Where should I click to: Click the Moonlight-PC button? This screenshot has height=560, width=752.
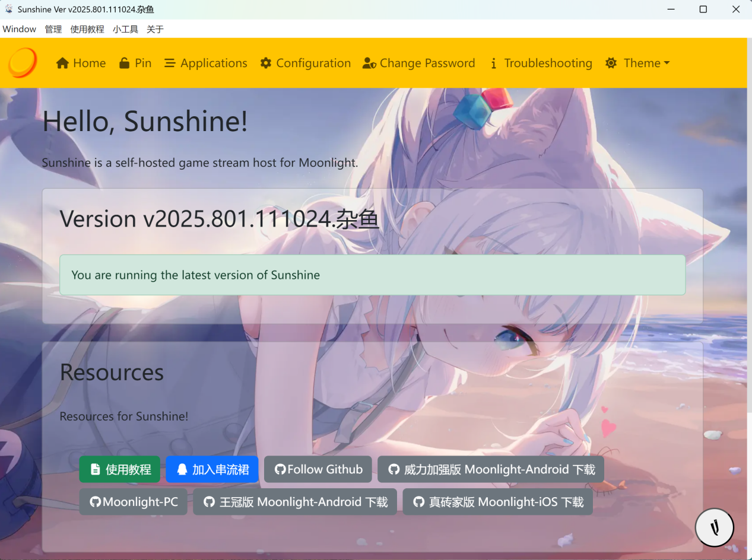[134, 502]
